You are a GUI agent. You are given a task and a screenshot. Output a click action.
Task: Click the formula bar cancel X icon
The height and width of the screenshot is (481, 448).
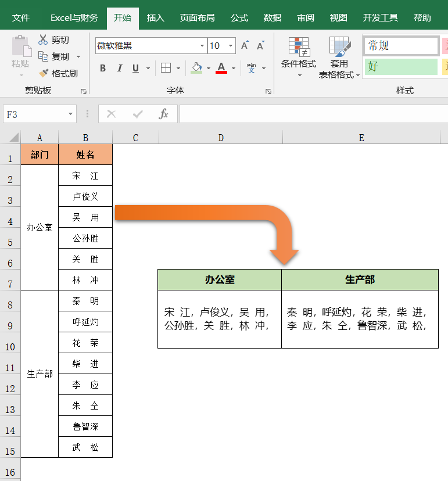(111, 114)
